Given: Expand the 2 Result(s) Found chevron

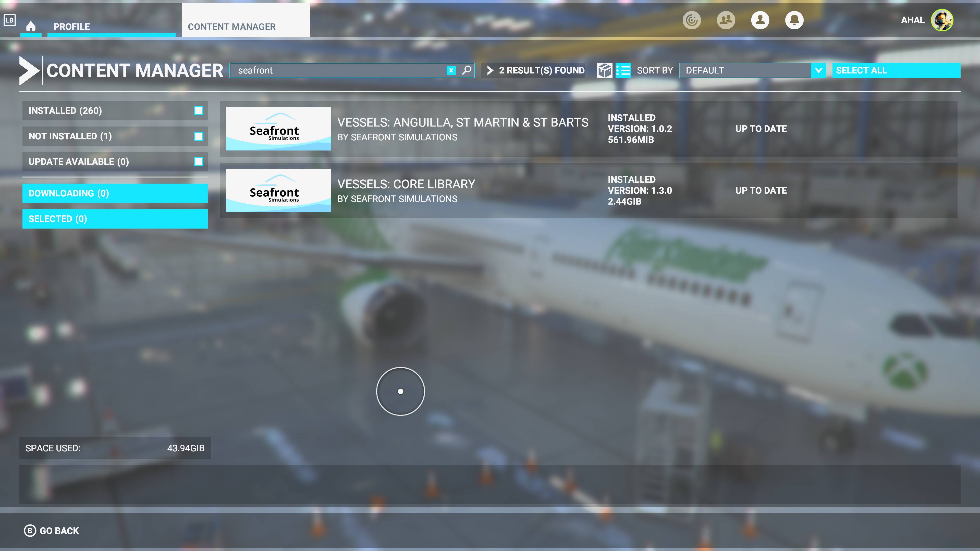Looking at the screenshot, I should 490,70.
